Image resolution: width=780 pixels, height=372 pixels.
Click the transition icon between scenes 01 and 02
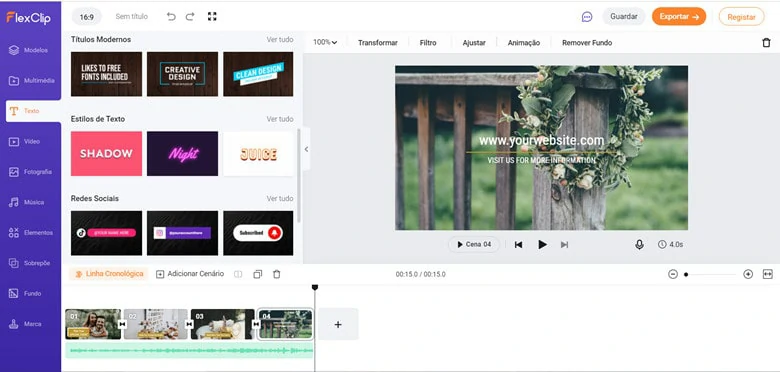point(122,324)
